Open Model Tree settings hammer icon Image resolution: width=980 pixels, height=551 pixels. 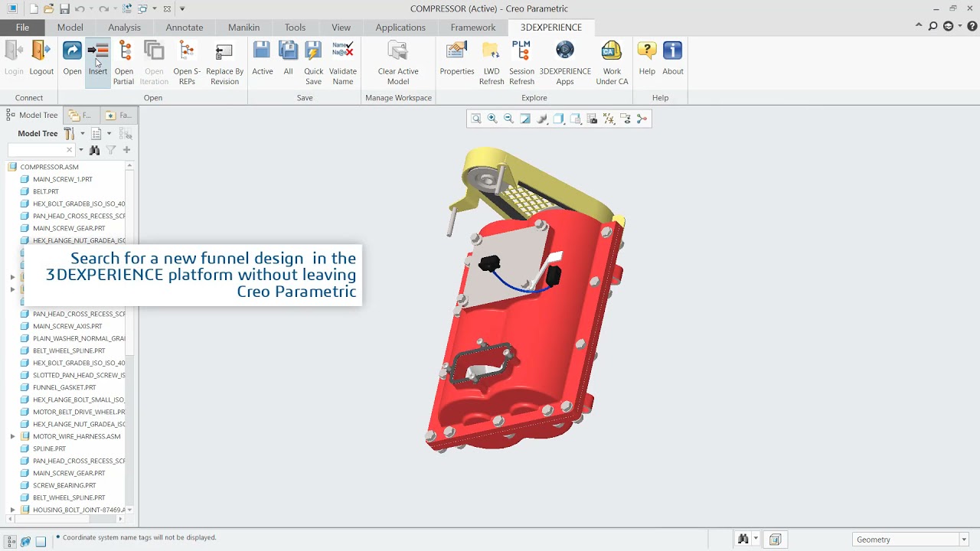click(x=69, y=133)
